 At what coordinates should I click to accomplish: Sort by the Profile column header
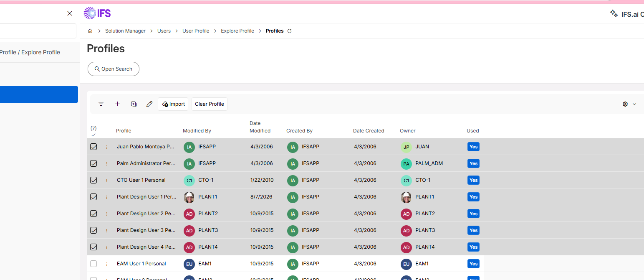click(124, 131)
